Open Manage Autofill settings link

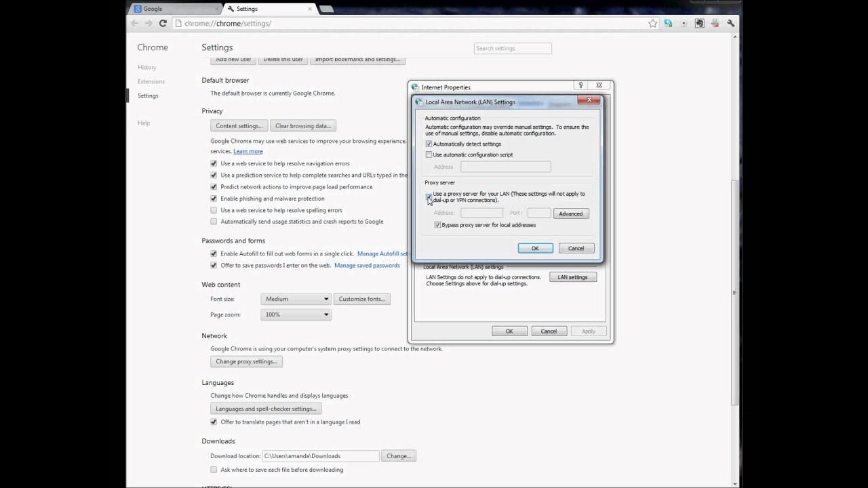[x=383, y=253]
